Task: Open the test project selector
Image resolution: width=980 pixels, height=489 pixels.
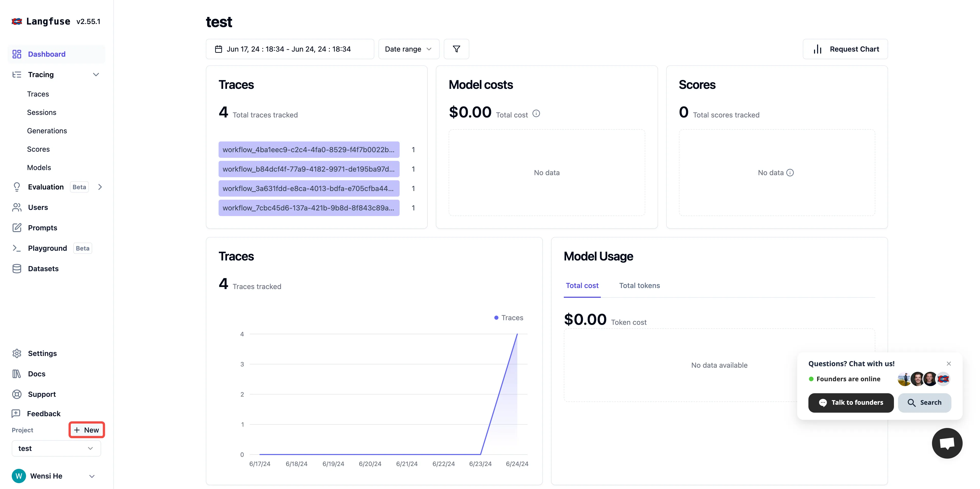Action: [56, 448]
